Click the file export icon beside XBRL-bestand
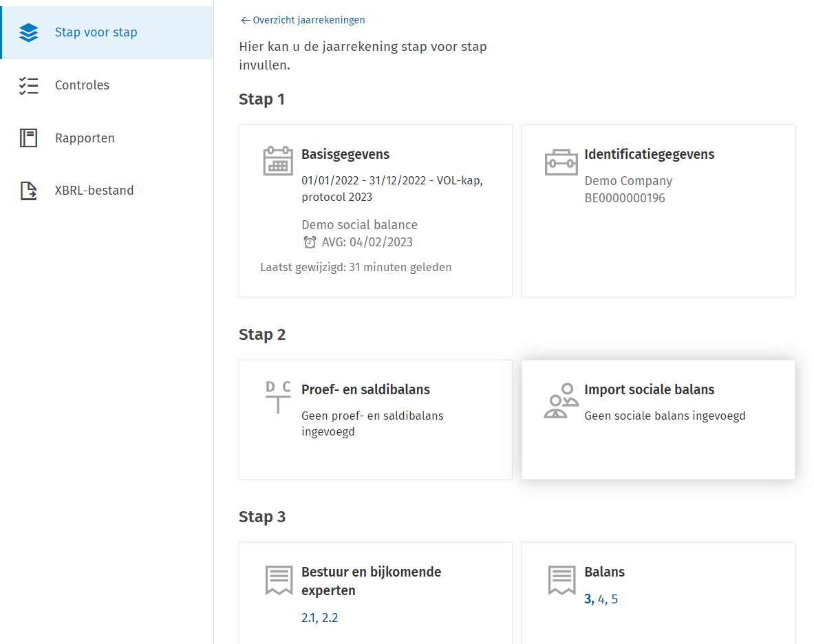Image resolution: width=814 pixels, height=644 pixels. (28, 191)
